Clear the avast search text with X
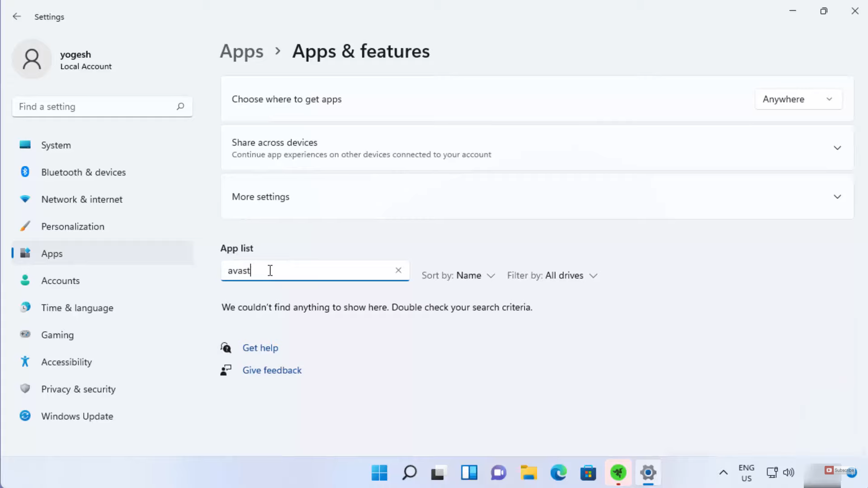The image size is (868, 488). point(398,270)
